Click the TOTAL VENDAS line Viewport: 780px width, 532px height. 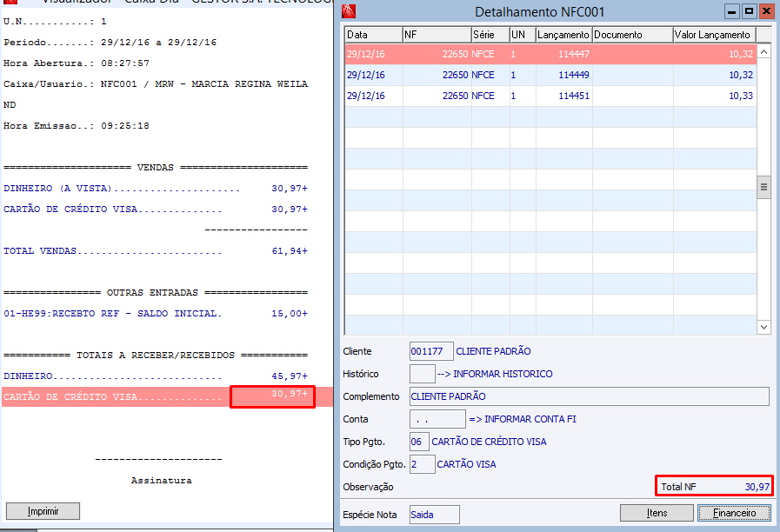click(x=155, y=251)
